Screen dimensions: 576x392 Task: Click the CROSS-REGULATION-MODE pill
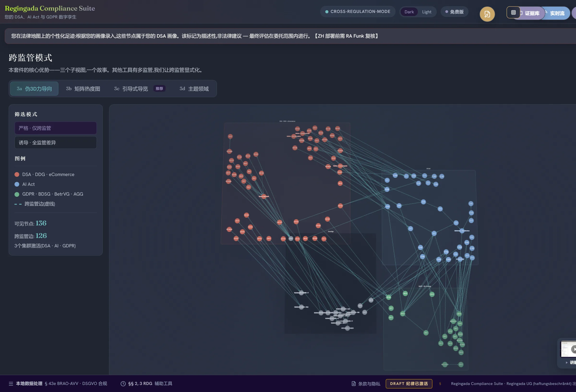358,12
